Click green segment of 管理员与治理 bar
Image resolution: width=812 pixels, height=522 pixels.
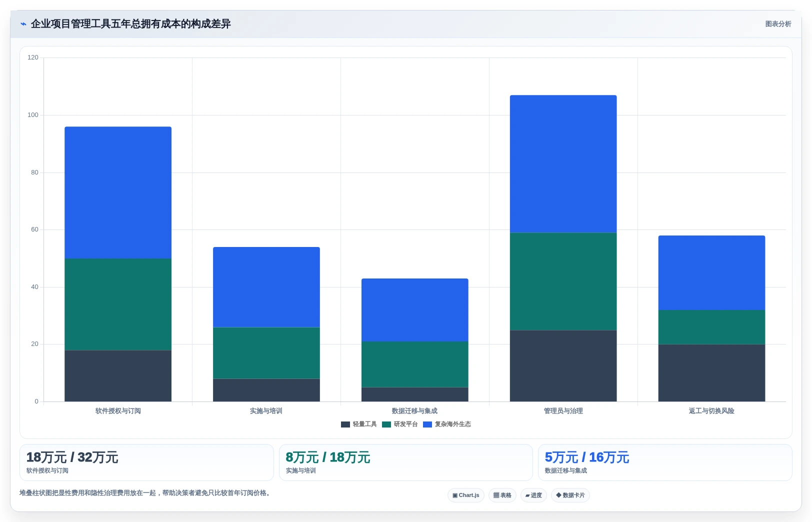pos(563,281)
